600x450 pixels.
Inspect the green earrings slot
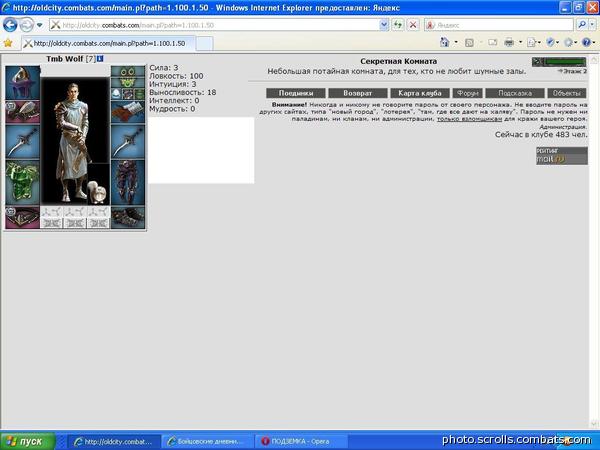tap(128, 71)
